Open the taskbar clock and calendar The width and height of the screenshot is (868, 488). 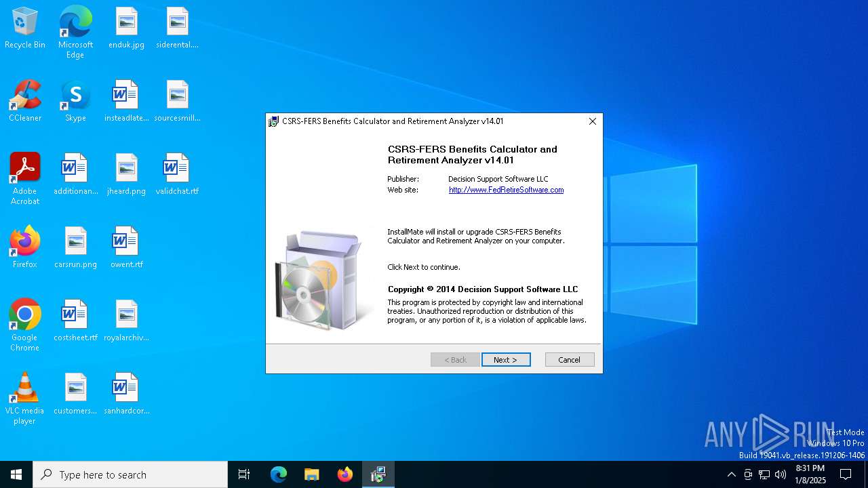coord(810,474)
